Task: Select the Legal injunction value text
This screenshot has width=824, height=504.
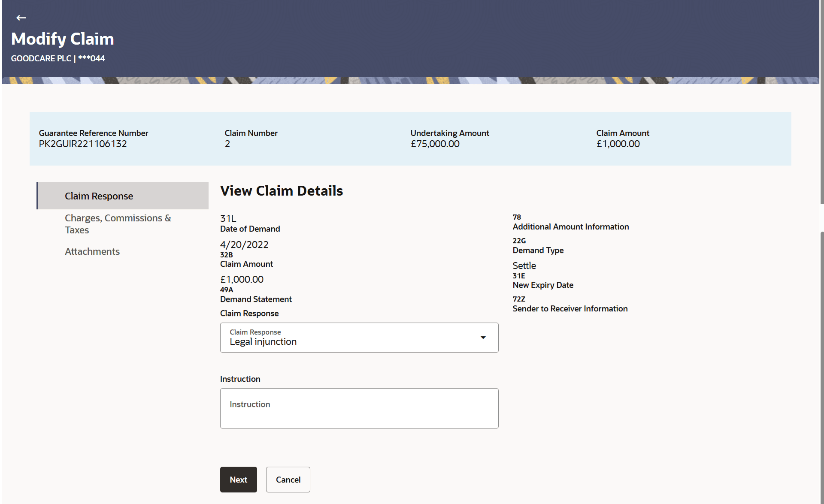Action: (263, 341)
